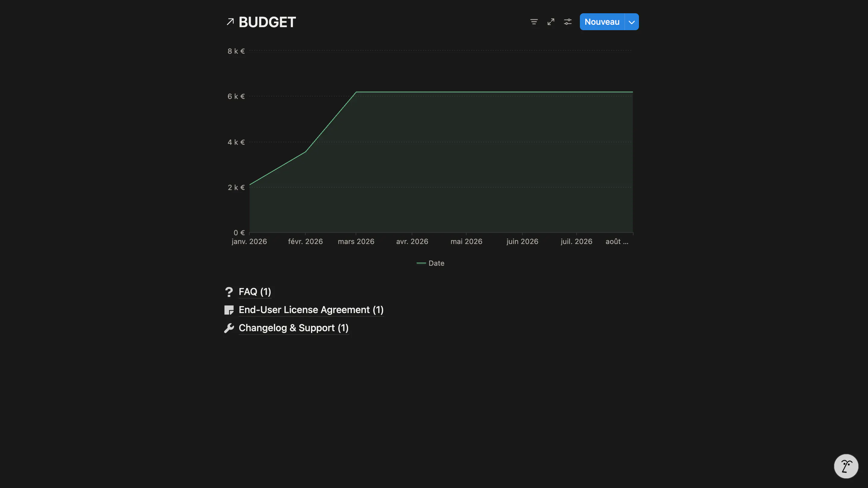Click the mai 2026 axis label
Viewport: 868px width, 488px height.
[466, 242]
